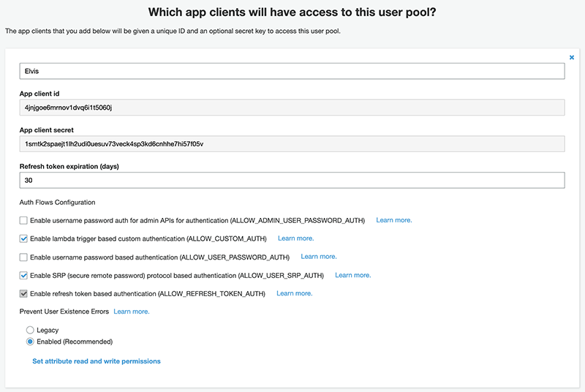
Task: Open Learn more for Prevent User Existence Errors
Action: click(132, 312)
